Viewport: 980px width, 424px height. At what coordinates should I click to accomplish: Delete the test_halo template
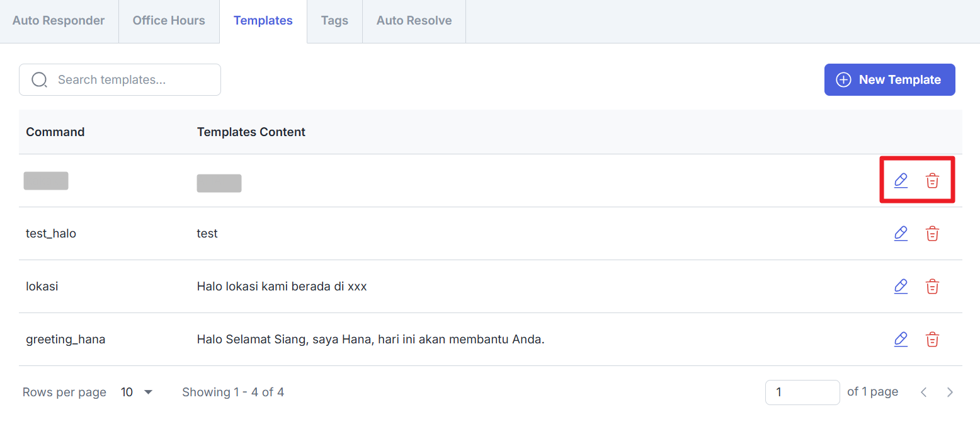click(x=932, y=234)
